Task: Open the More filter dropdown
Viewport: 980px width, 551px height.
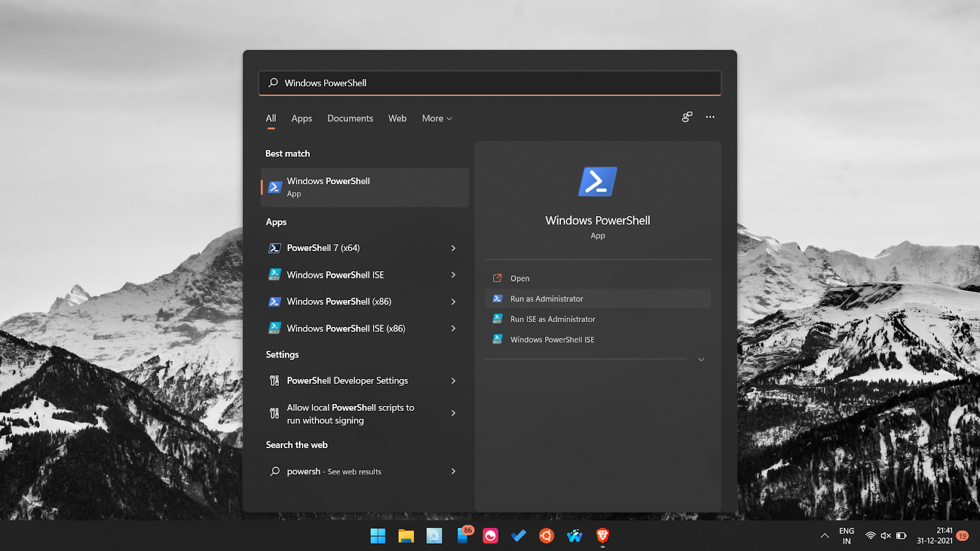Action: pyautogui.click(x=437, y=118)
